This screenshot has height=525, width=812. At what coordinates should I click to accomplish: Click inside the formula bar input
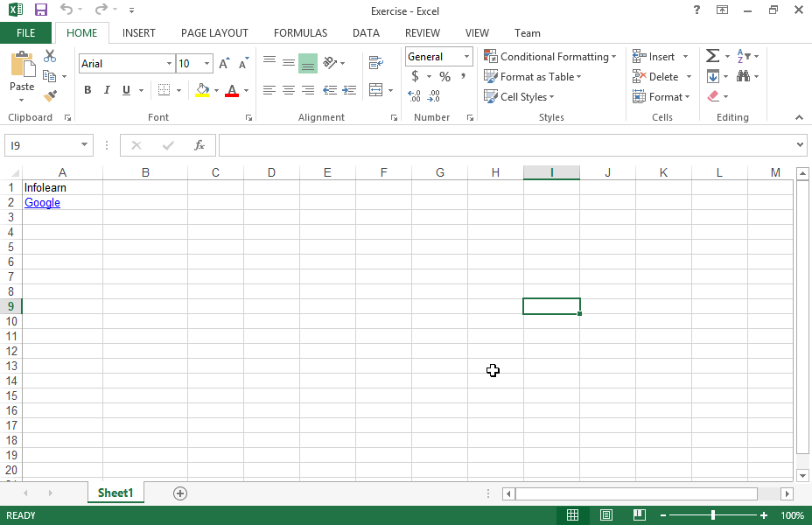(x=507, y=145)
